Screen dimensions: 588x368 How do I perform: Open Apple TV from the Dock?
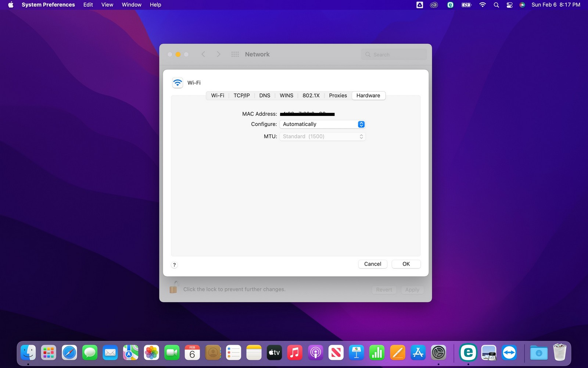[x=275, y=353]
